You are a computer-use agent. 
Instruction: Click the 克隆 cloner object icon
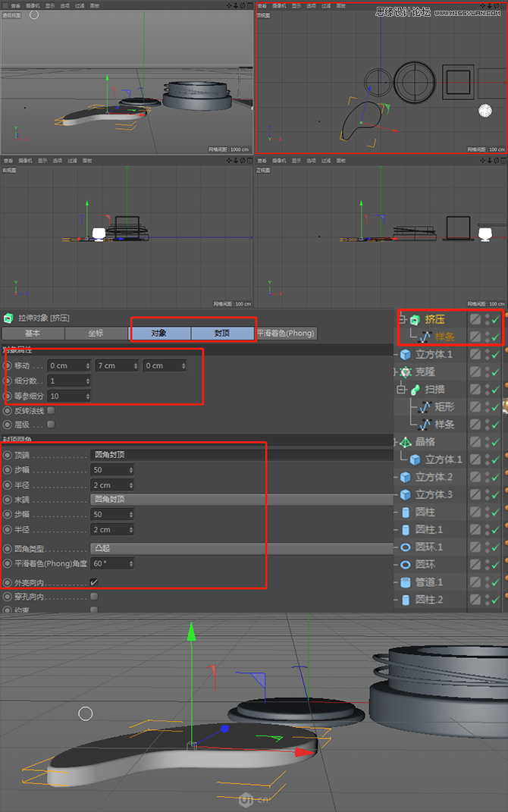click(405, 372)
